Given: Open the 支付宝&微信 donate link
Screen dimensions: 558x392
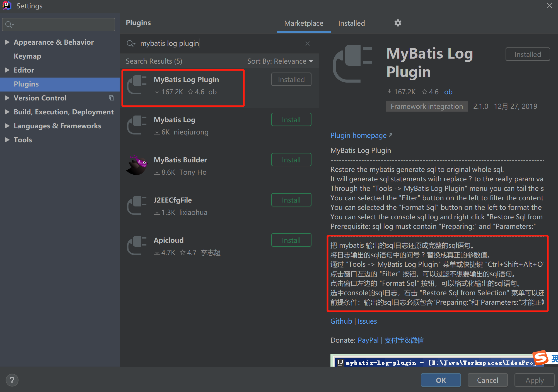Looking at the screenshot, I should [404, 340].
